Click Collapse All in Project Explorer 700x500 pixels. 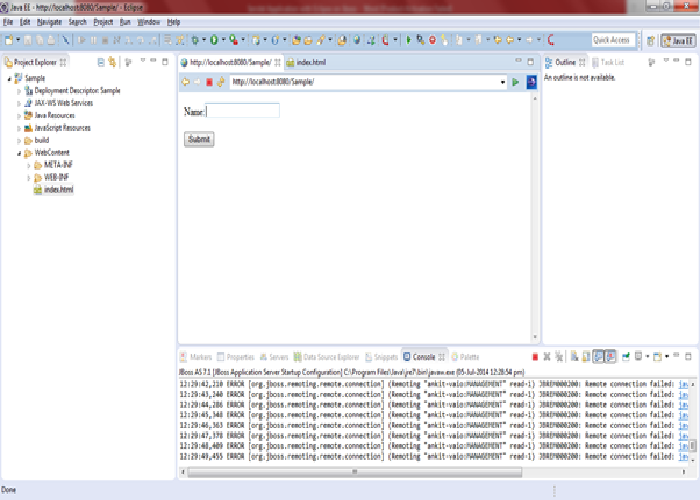101,62
